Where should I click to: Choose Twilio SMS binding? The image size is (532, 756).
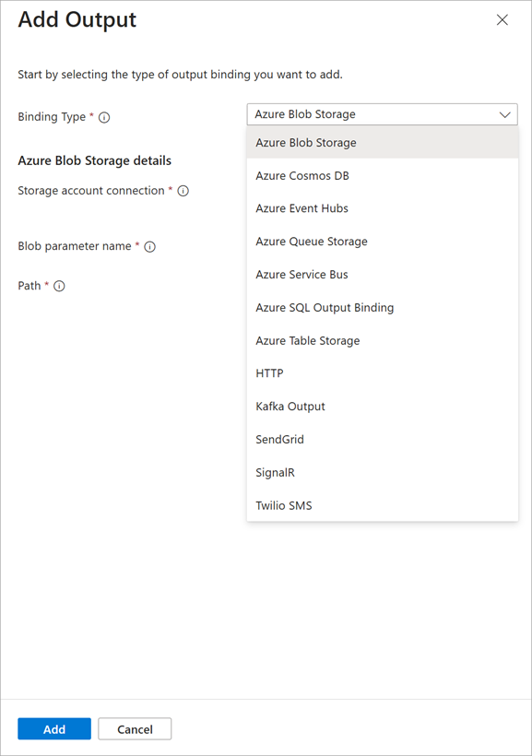coord(383,505)
